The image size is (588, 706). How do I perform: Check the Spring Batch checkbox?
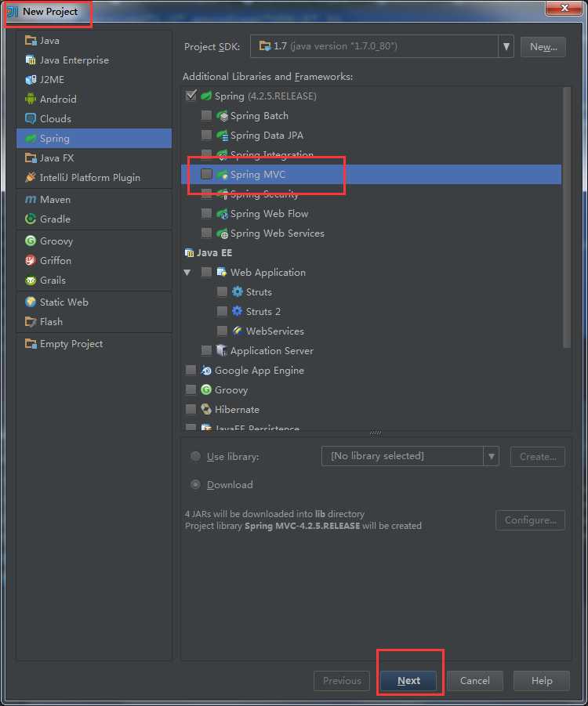[206, 115]
